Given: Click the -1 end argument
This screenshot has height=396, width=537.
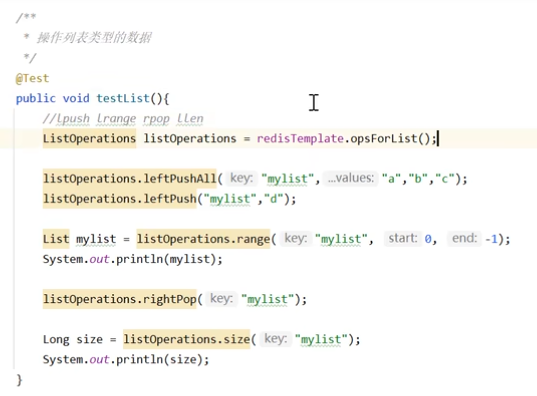Looking at the screenshot, I should 491,239.
